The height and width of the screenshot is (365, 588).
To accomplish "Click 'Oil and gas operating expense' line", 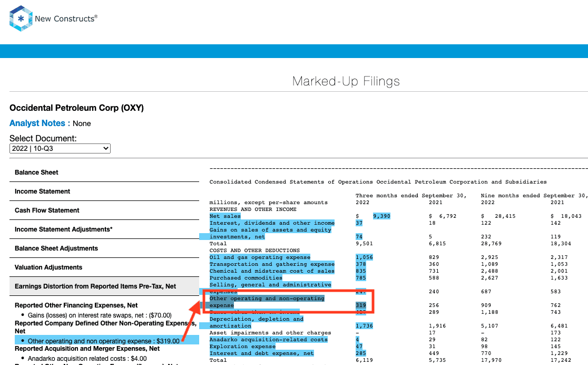I will coord(260,257).
